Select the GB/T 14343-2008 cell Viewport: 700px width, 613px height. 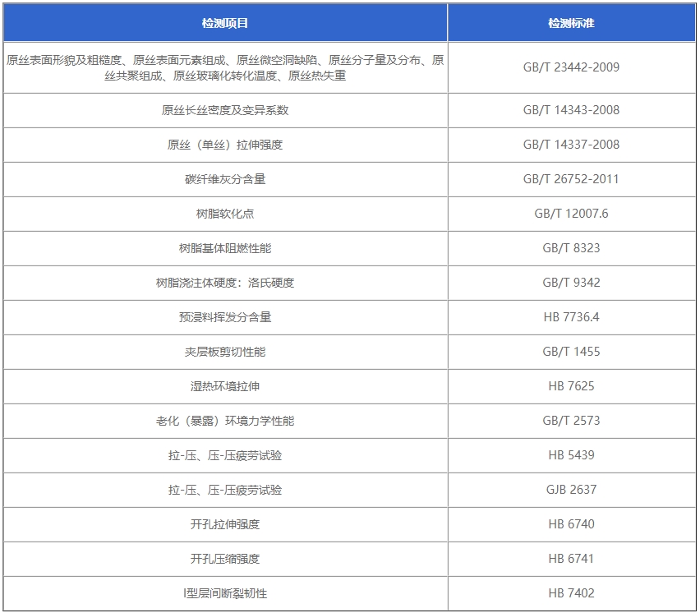[572, 110]
